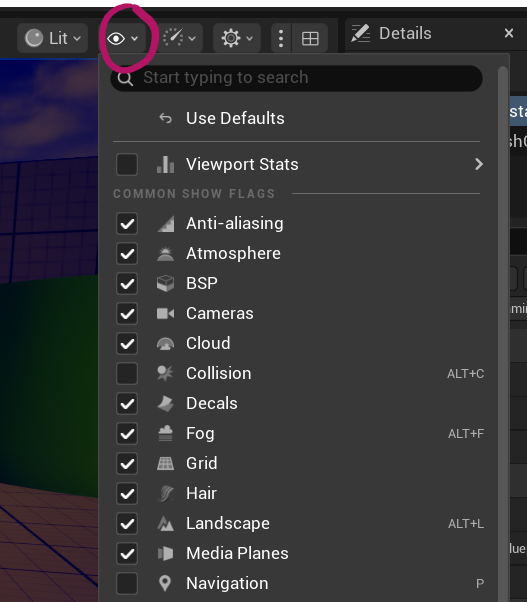This screenshot has width=527, height=602.
Task: Disable the Anti-aliasing checkbox
Action: click(127, 223)
